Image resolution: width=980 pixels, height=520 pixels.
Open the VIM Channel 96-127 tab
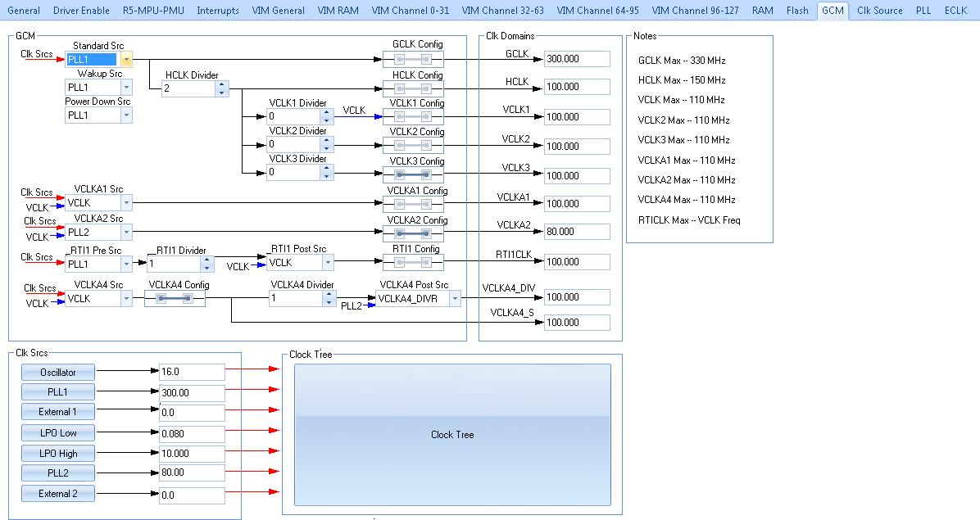coord(695,11)
